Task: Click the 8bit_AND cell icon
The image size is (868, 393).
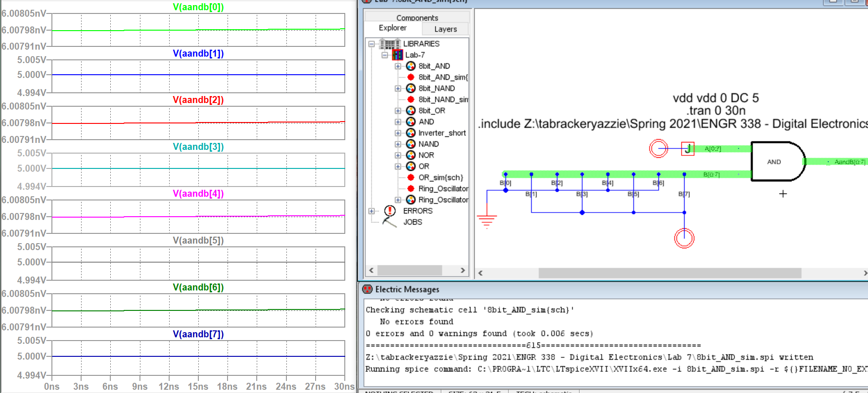Action: (411, 66)
